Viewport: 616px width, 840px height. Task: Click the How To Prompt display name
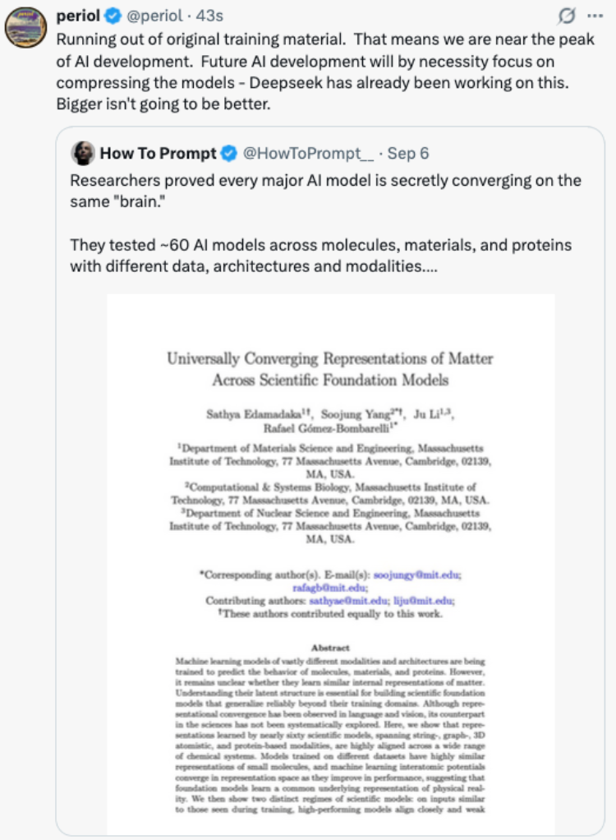pos(159,153)
